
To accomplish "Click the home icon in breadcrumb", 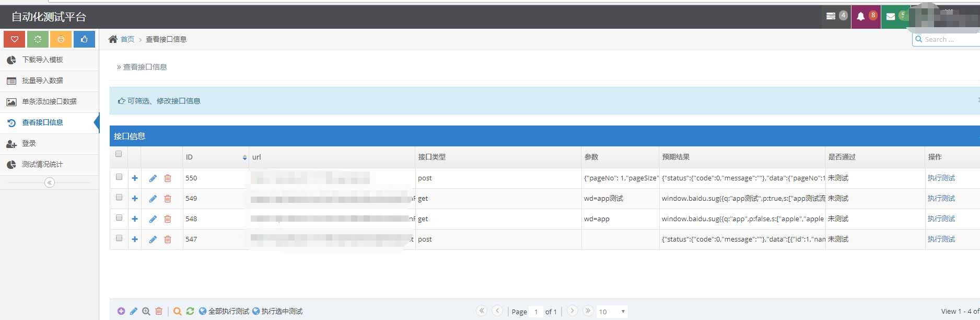I will coord(113,39).
